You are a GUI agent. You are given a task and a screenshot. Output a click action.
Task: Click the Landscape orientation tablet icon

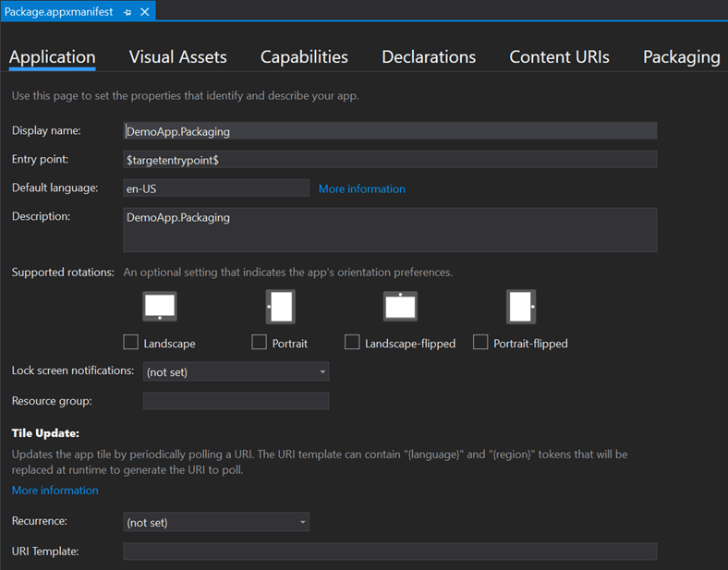tap(159, 306)
